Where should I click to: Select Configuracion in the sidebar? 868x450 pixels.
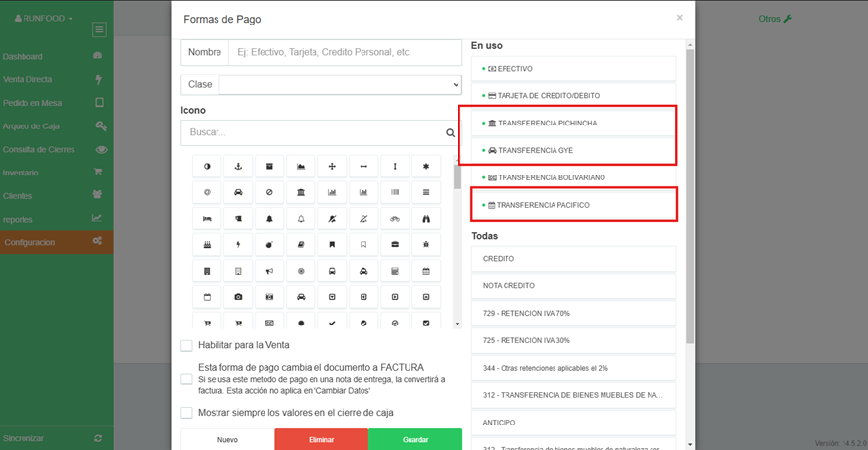click(x=57, y=243)
